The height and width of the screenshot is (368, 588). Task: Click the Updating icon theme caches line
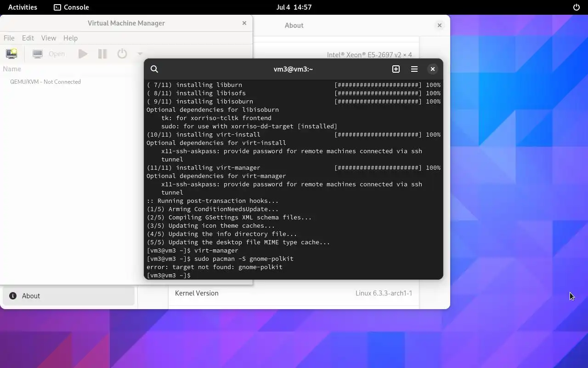[x=211, y=226]
